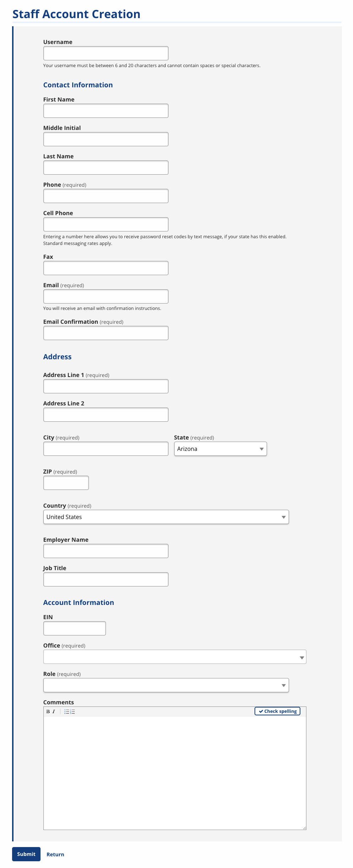The image size is (353, 868).
Task: Run Check spelling on the comments
Action: tap(277, 711)
